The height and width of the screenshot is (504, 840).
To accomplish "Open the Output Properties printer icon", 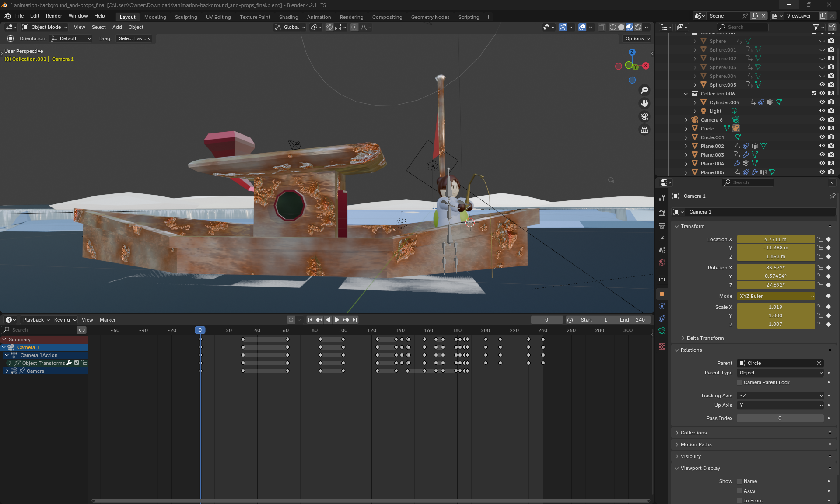I will click(662, 226).
